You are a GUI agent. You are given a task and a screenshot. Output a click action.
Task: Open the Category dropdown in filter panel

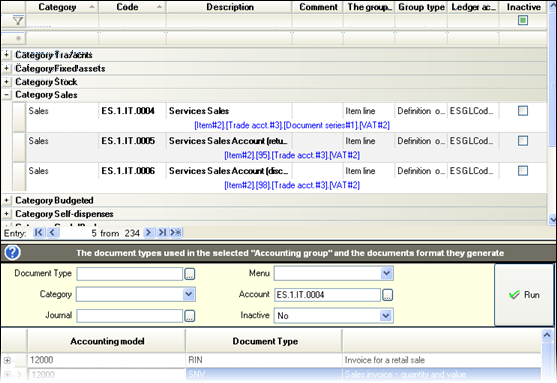pos(189,294)
